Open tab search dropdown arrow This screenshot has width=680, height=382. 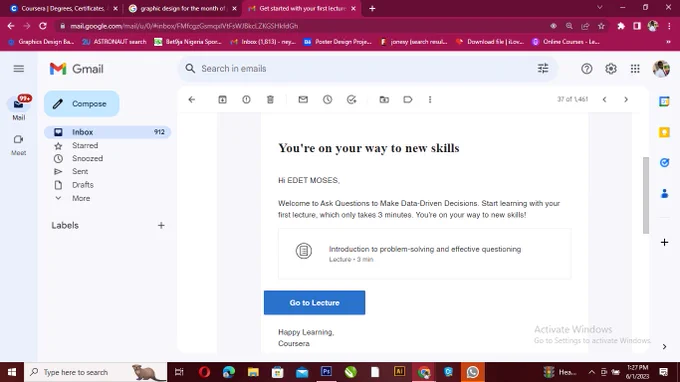point(599,7)
